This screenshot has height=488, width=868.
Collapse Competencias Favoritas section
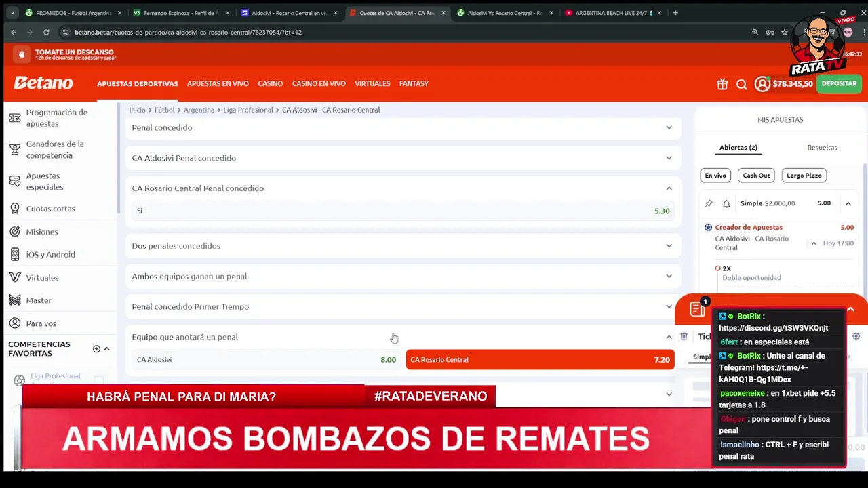[107, 348]
